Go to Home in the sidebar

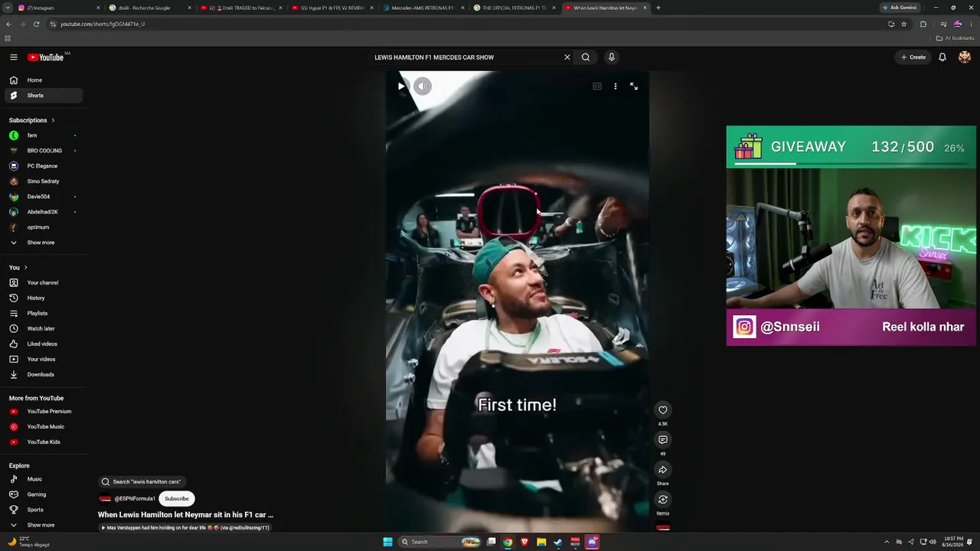click(43, 80)
